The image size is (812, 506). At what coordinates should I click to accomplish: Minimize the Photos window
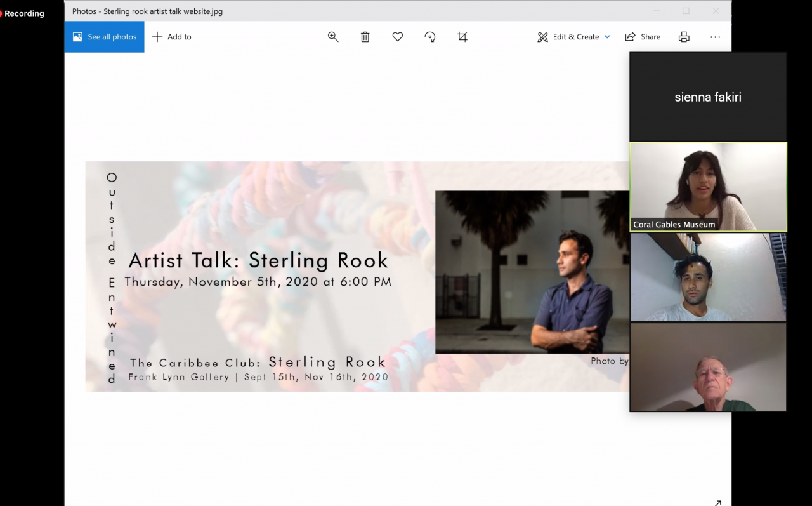coord(656,11)
